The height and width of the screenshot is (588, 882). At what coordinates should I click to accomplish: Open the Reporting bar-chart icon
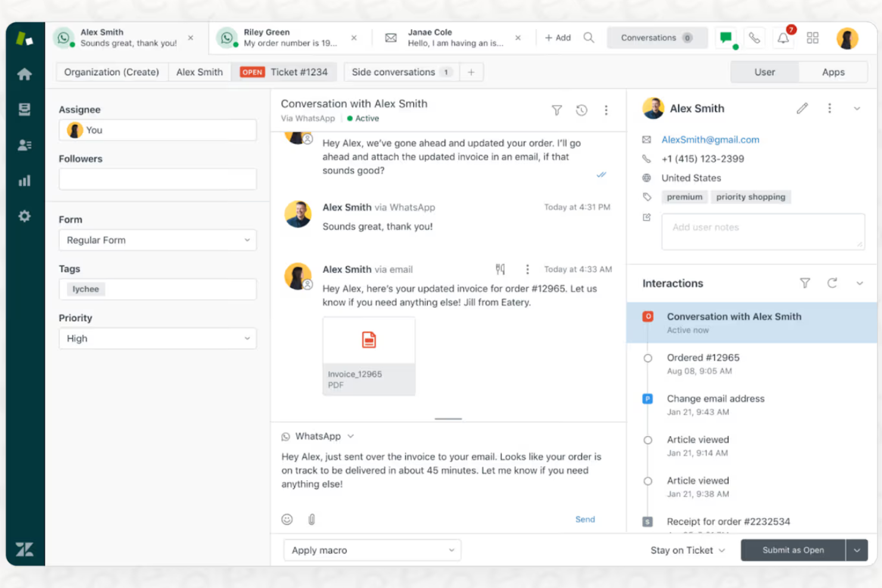[24, 181]
